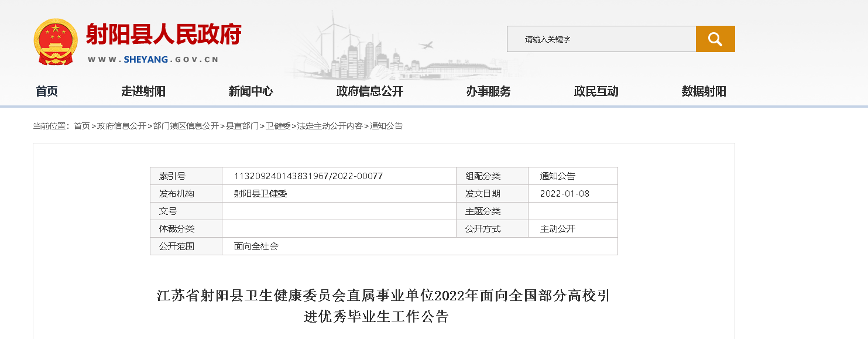This screenshot has width=868, height=339.
Task: Click 政府信息公开 breadcrumb link
Action: 122,126
